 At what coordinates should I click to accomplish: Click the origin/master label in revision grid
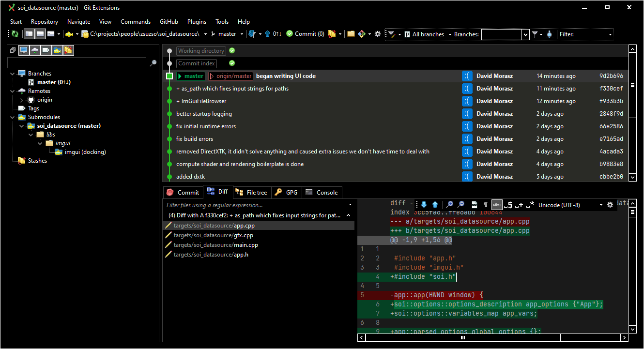tap(231, 76)
